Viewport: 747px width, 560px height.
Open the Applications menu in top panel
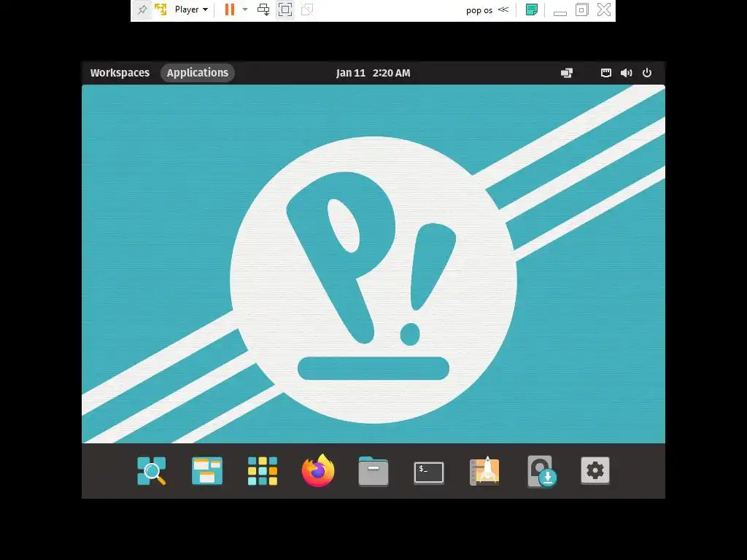(x=197, y=73)
